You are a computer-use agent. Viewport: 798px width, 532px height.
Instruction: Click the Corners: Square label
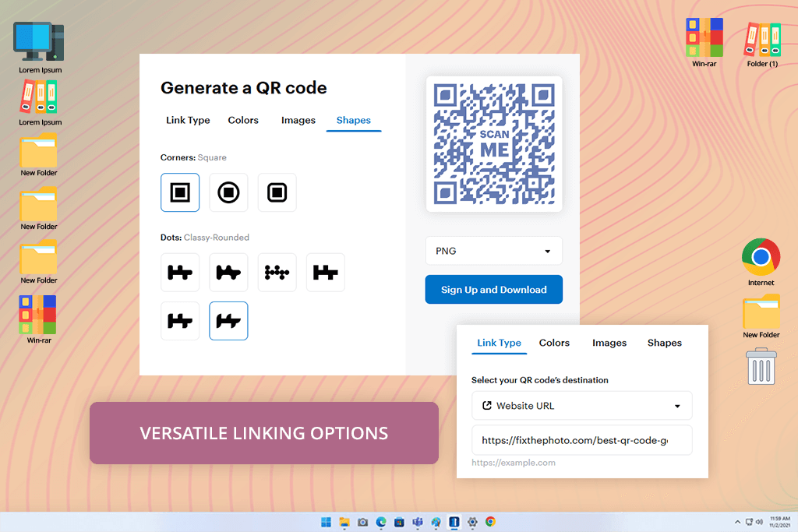pyautogui.click(x=193, y=157)
